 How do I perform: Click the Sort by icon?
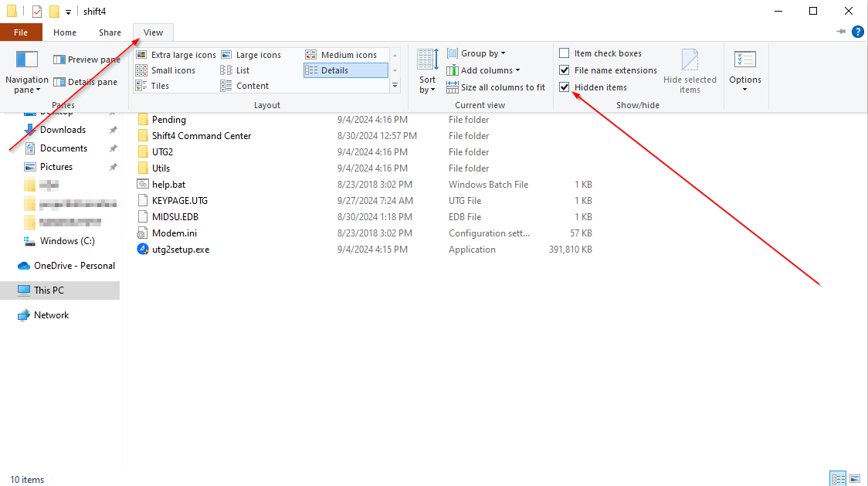pyautogui.click(x=427, y=59)
